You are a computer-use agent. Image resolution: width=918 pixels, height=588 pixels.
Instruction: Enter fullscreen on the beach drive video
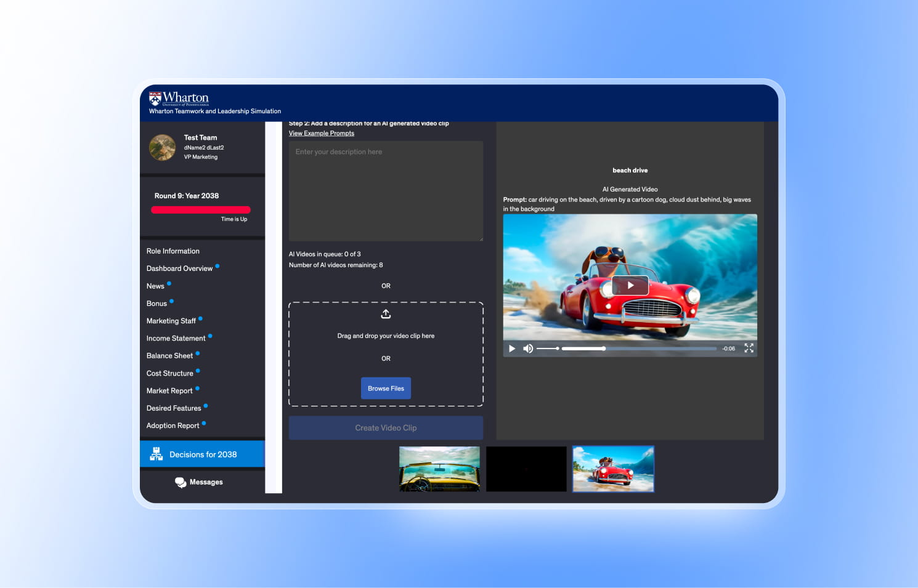[749, 348]
